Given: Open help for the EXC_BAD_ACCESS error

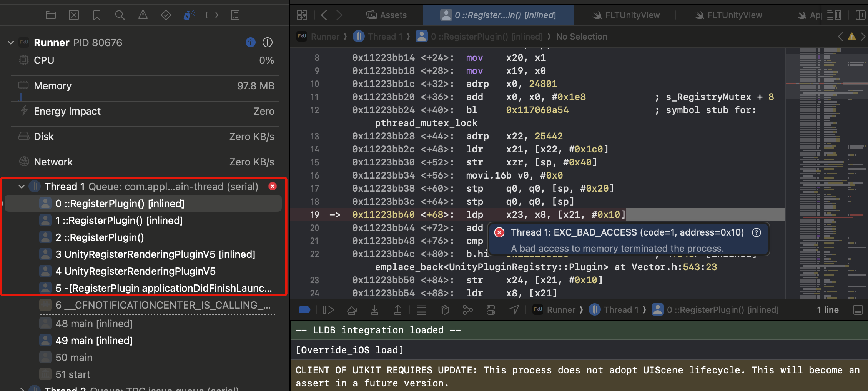Looking at the screenshot, I should pyautogui.click(x=757, y=232).
